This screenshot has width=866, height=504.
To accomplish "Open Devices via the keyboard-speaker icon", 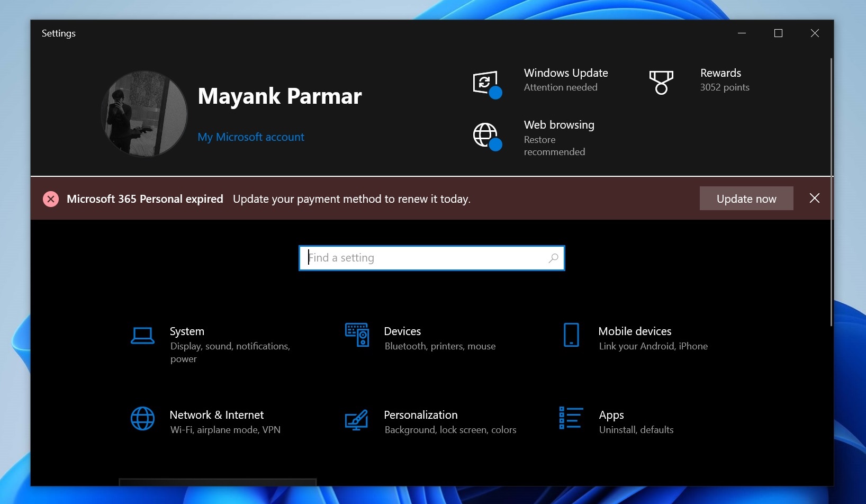I will tap(357, 335).
